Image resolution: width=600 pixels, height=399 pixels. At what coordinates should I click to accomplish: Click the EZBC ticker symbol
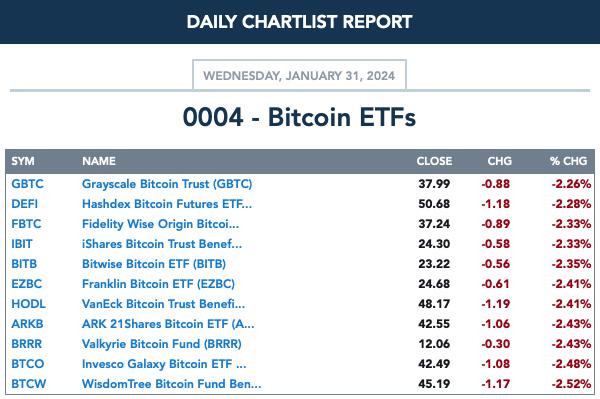26,284
